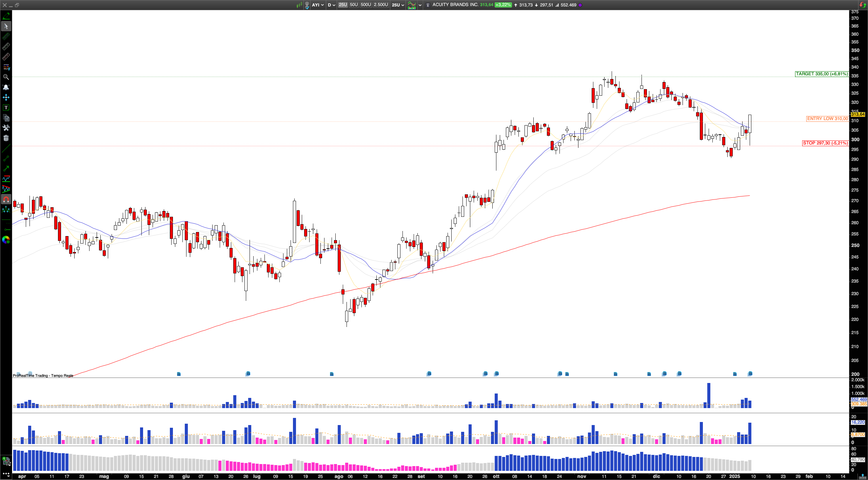Screen dimensions: 868x480
Task: Open the color wheel palette
Action: tap(6, 240)
